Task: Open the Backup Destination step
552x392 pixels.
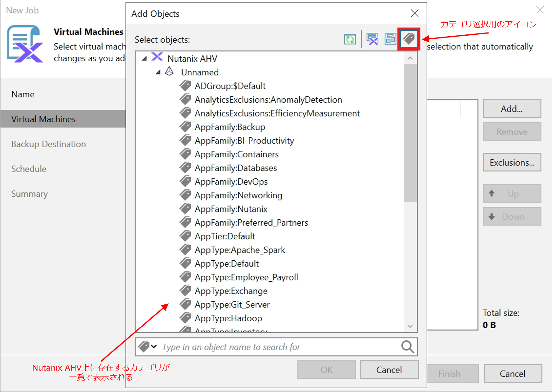Action: point(48,144)
